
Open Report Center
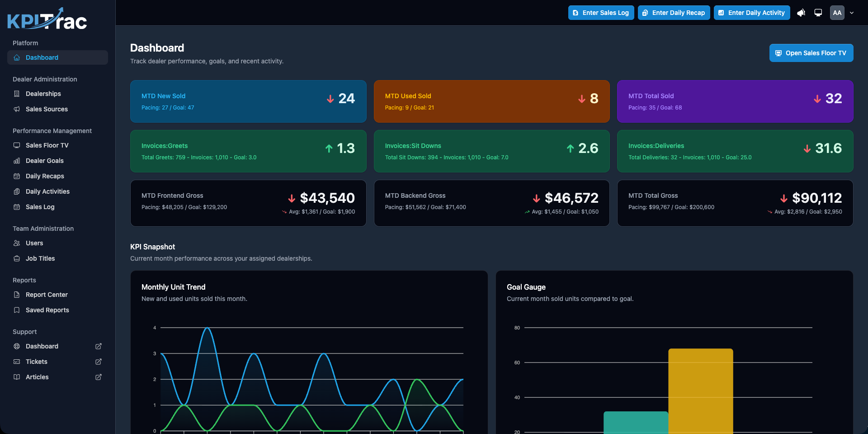tap(57, 295)
